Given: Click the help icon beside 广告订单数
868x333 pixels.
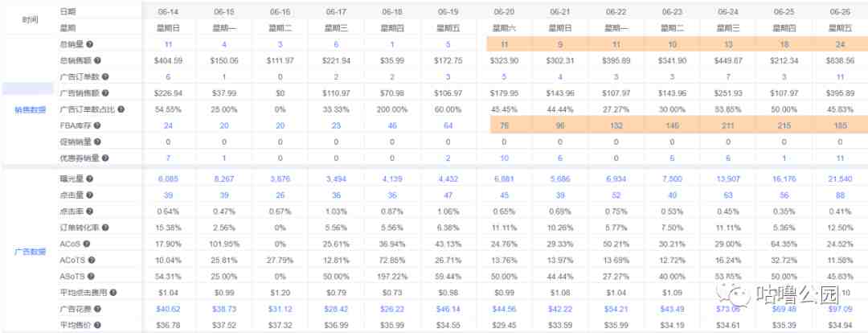Looking at the screenshot, I should coord(105,76).
